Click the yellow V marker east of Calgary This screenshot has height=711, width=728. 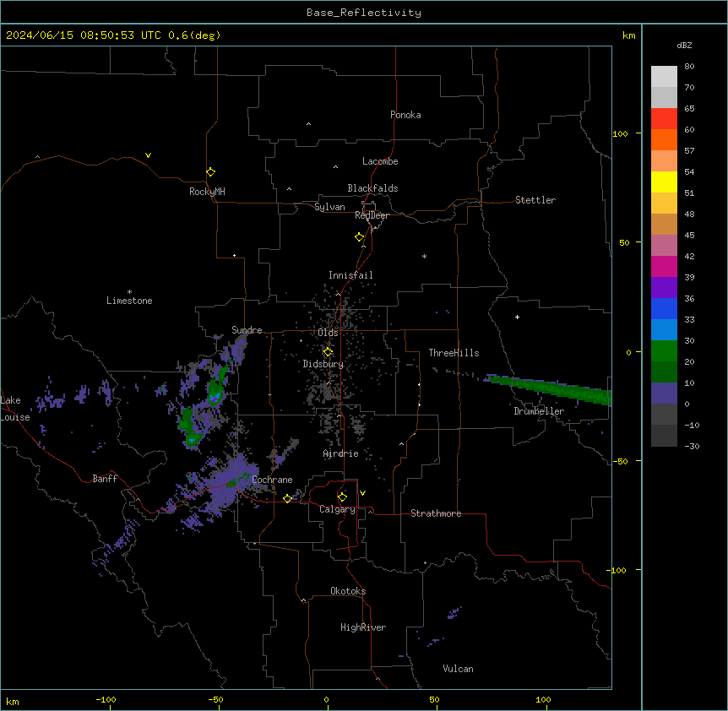pos(362,493)
